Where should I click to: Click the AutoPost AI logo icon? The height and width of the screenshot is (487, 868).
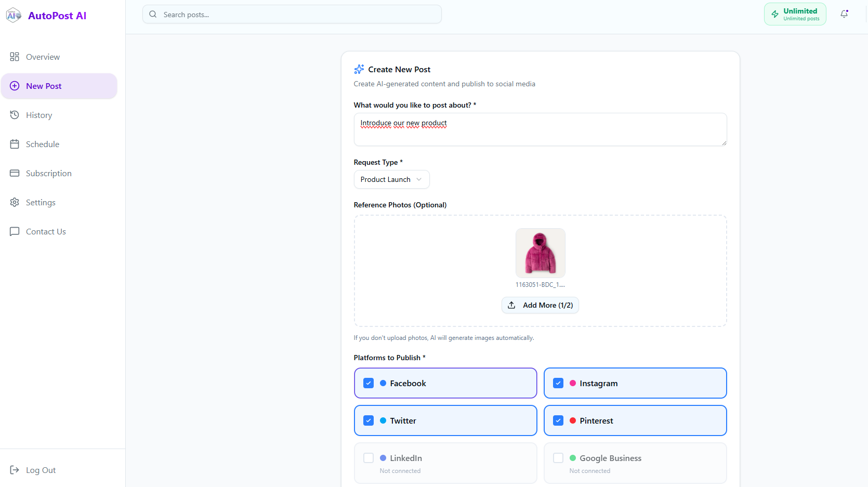(14, 15)
